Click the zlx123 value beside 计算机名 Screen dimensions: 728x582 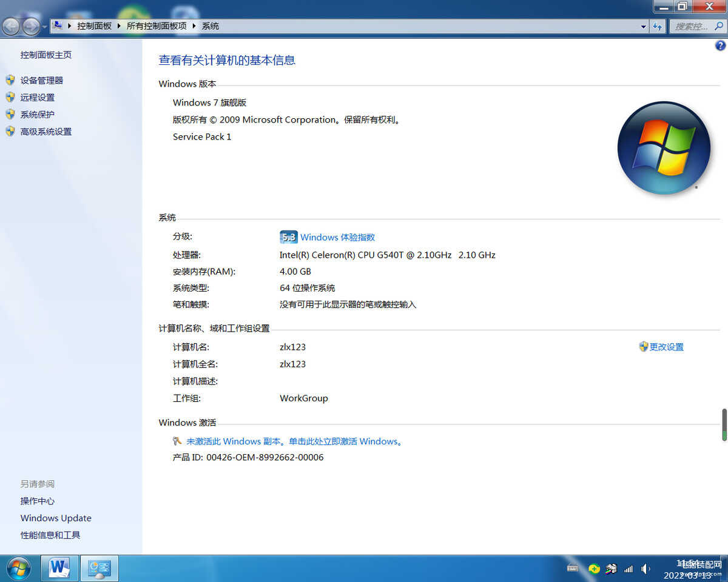[292, 347]
